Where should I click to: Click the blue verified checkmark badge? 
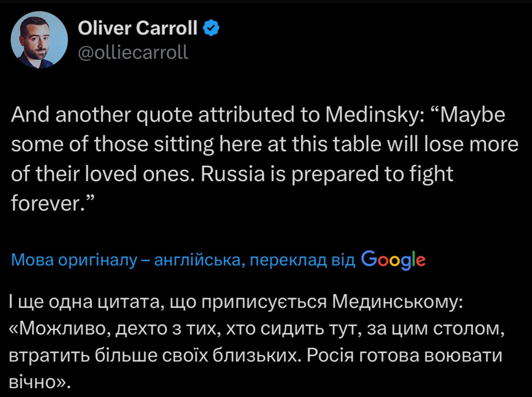(210, 29)
